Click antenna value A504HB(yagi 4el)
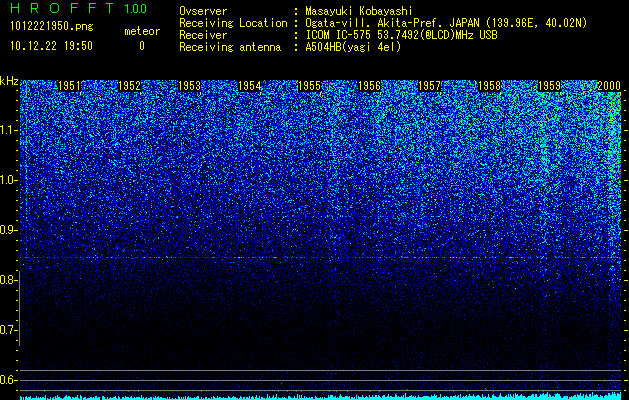Image resolution: width=629 pixels, height=400 pixels. pyautogui.click(x=353, y=47)
